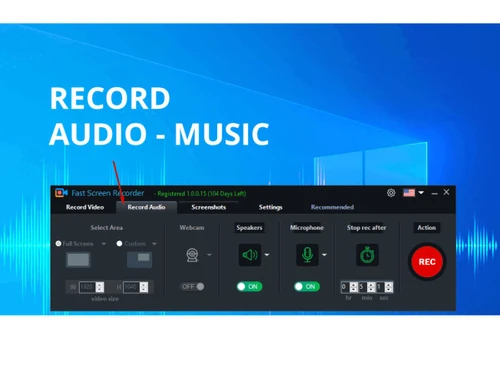Image resolution: width=500 pixels, height=375 pixels.
Task: Click the stopwatch timer icon
Action: point(367,255)
